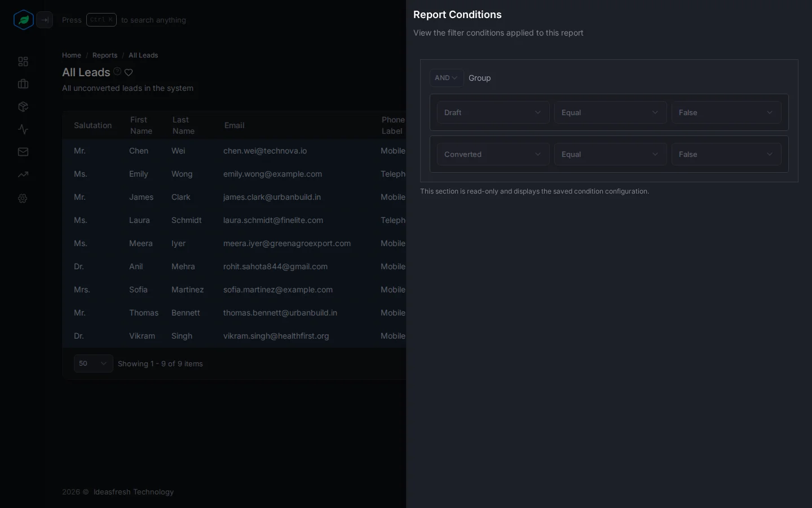812x508 pixels.
Task: Go to Reports breadcrumb link
Action: pos(105,55)
